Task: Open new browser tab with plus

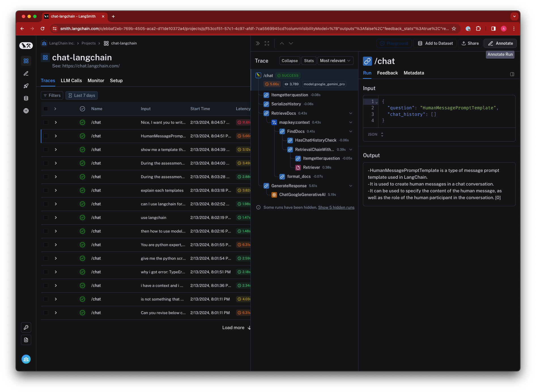Action: 113,16
